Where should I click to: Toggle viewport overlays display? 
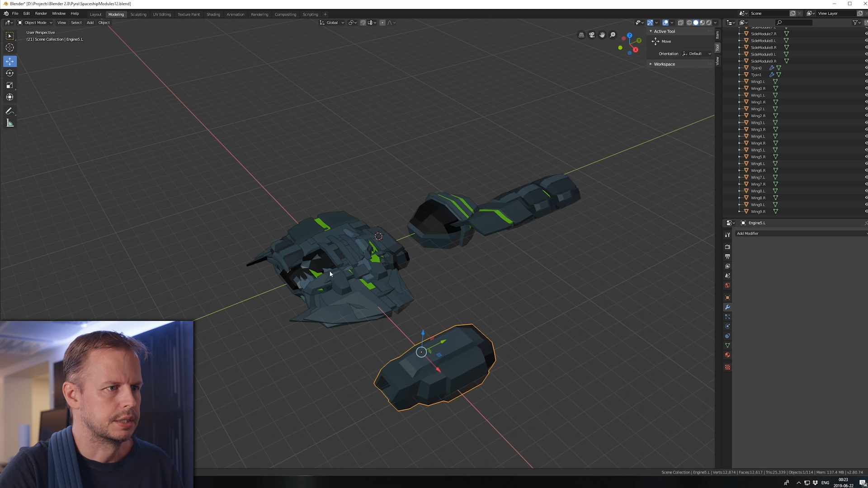(x=665, y=23)
